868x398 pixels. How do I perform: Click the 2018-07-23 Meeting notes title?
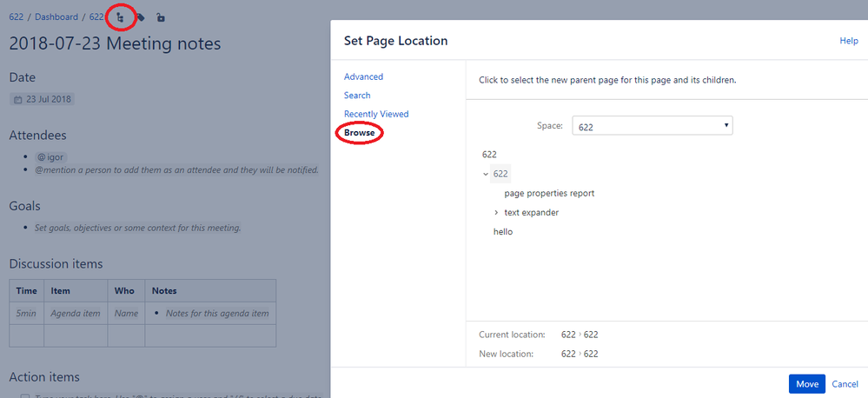[116, 43]
